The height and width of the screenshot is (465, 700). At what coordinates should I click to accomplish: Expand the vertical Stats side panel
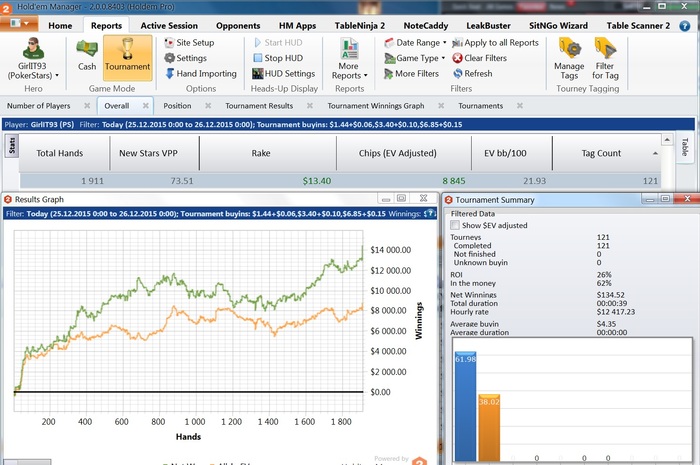(x=12, y=145)
